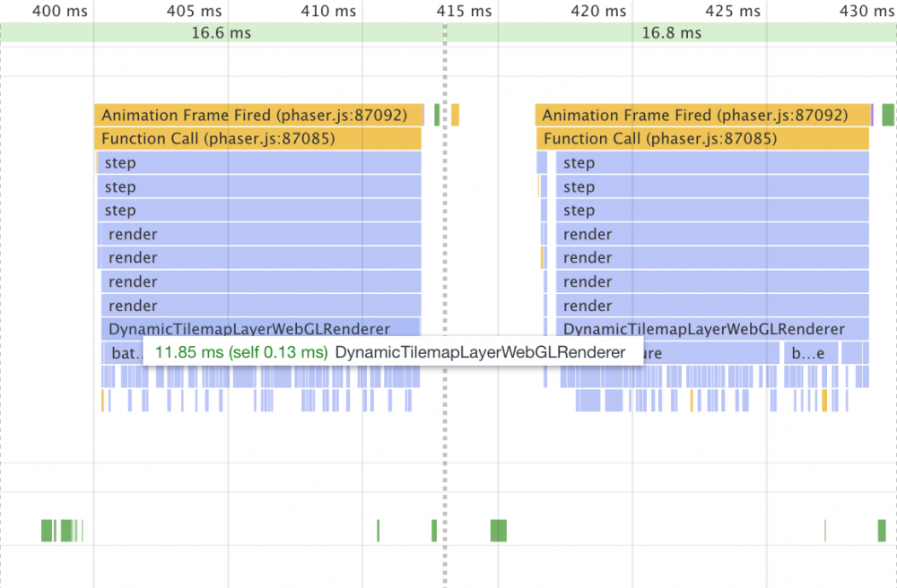The width and height of the screenshot is (897, 588).
Task: Select first render bar in left call stack
Action: coord(259,234)
